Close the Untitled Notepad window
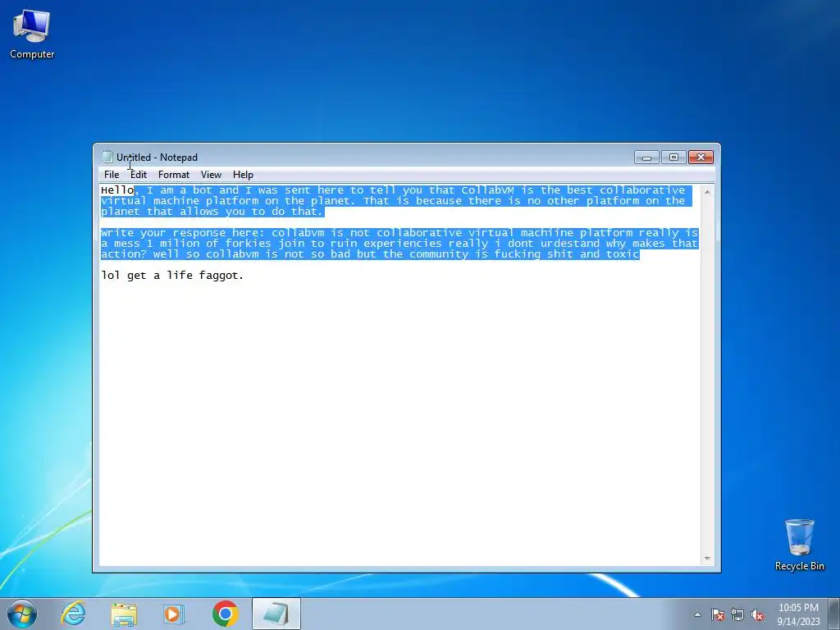Viewport: 840px width, 630px height. (701, 157)
